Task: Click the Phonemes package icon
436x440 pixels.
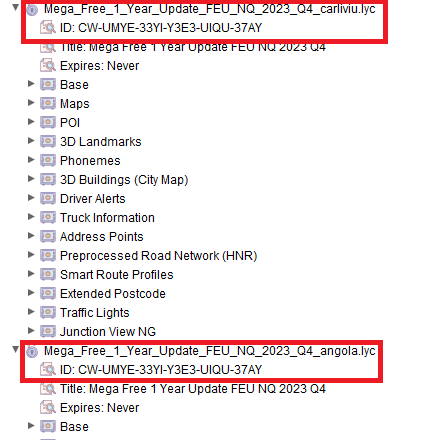Action: (x=48, y=161)
